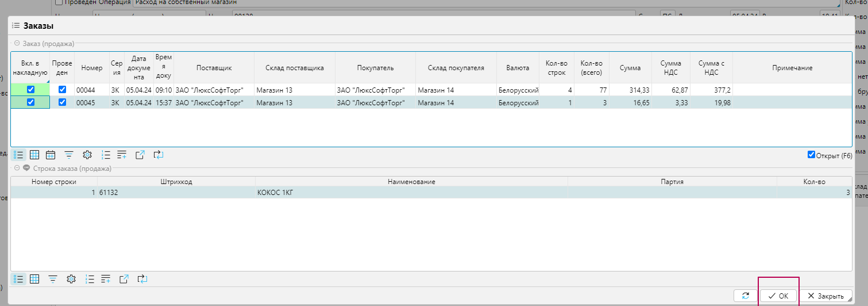
Task: Click the 'Закрыть' button
Action: coord(825,296)
